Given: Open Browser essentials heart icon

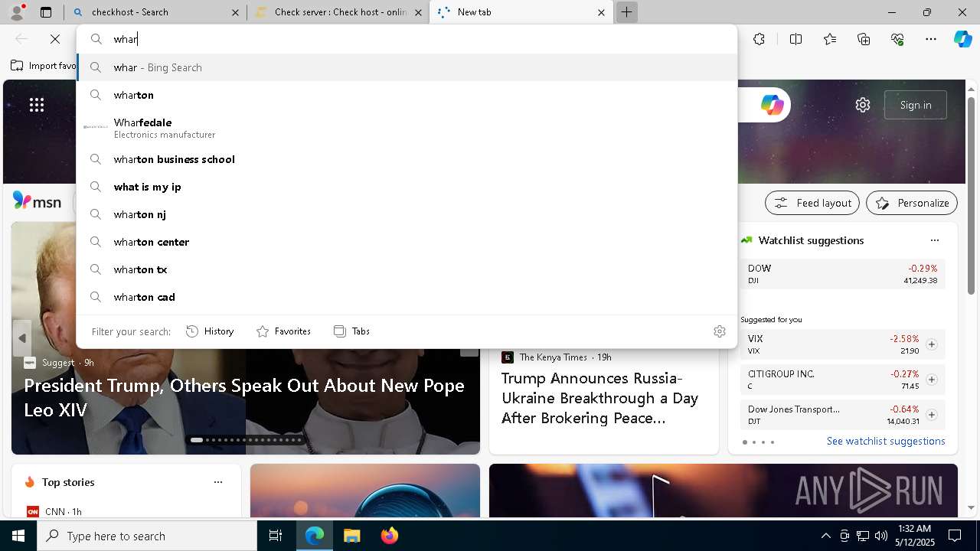Looking at the screenshot, I should pos(897,39).
